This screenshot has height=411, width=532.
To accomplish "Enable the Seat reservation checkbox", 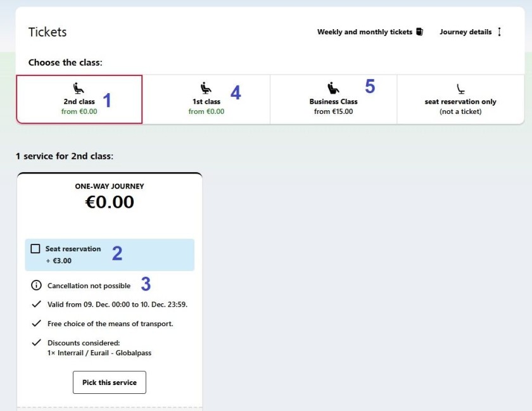I will coord(35,249).
